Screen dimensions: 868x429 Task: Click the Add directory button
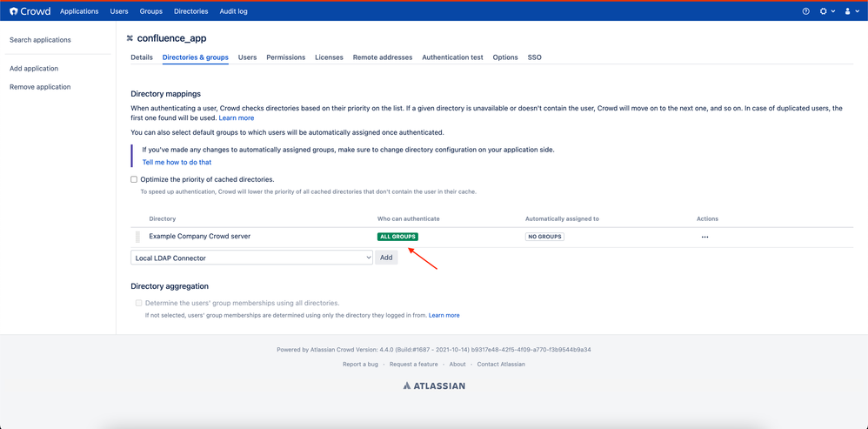pyautogui.click(x=386, y=258)
